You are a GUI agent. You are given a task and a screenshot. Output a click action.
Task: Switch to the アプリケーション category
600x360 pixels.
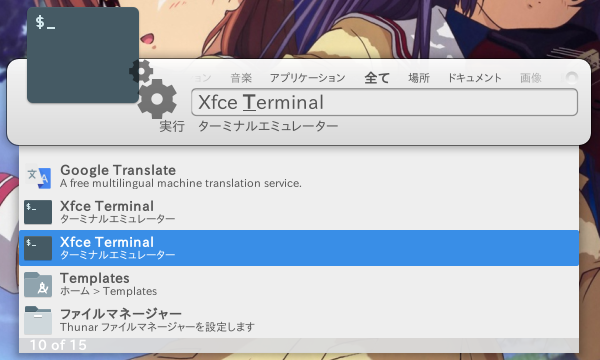tap(308, 78)
